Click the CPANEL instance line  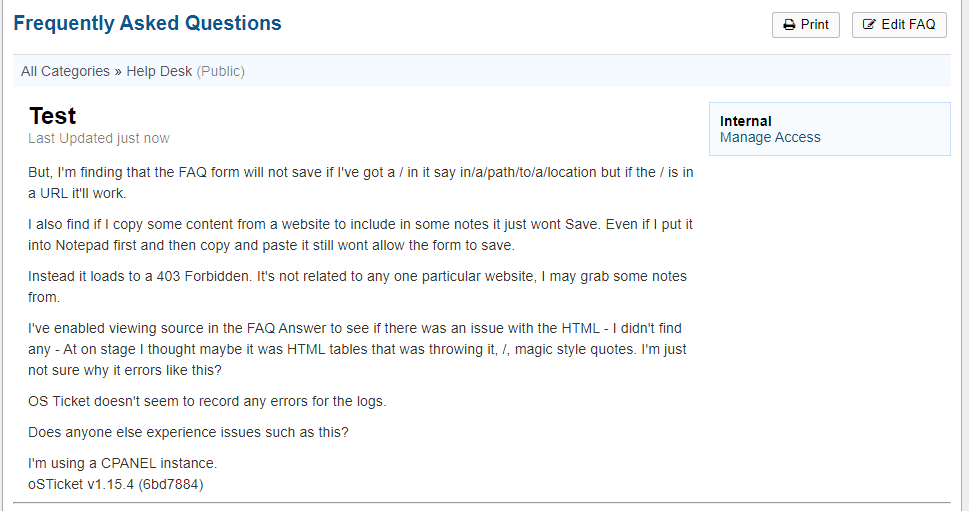[x=122, y=463]
